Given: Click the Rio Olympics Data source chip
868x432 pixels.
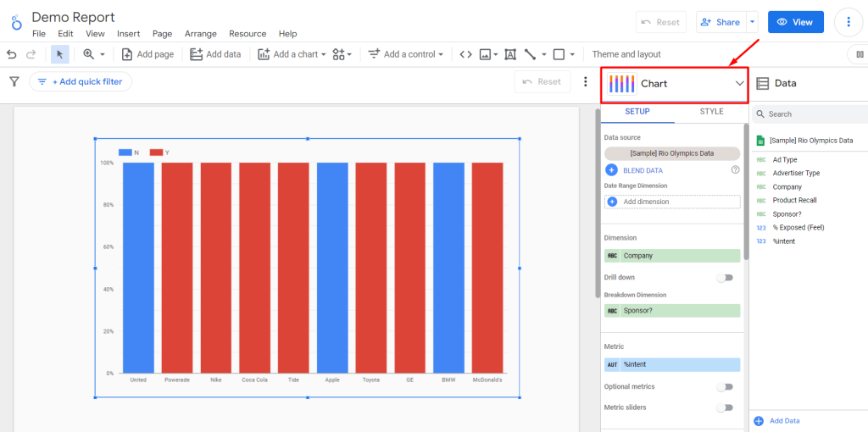Looking at the screenshot, I should pyautogui.click(x=672, y=153).
